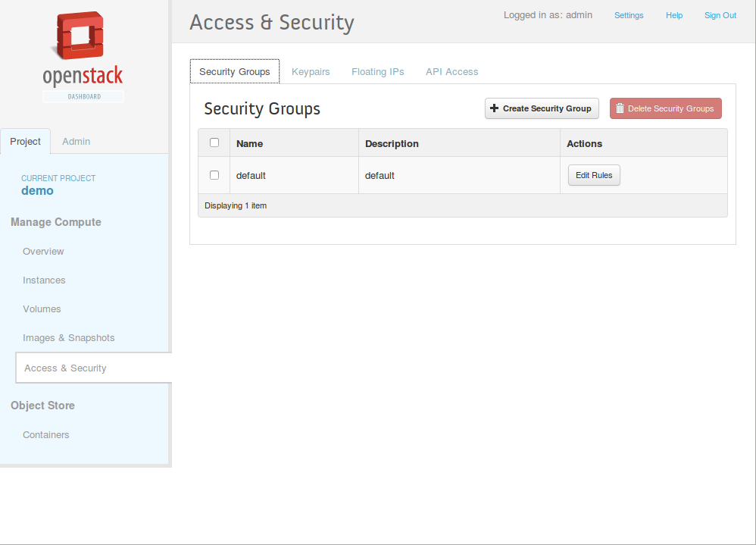Click the demo current project name
Viewport: 756px width, 545px height.
37,190
